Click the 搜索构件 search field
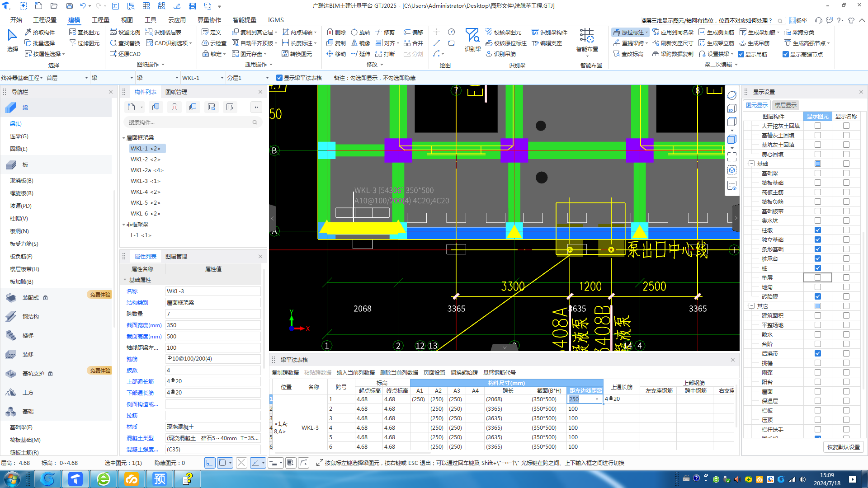Image resolution: width=868 pixels, height=488 pixels. [x=193, y=122]
